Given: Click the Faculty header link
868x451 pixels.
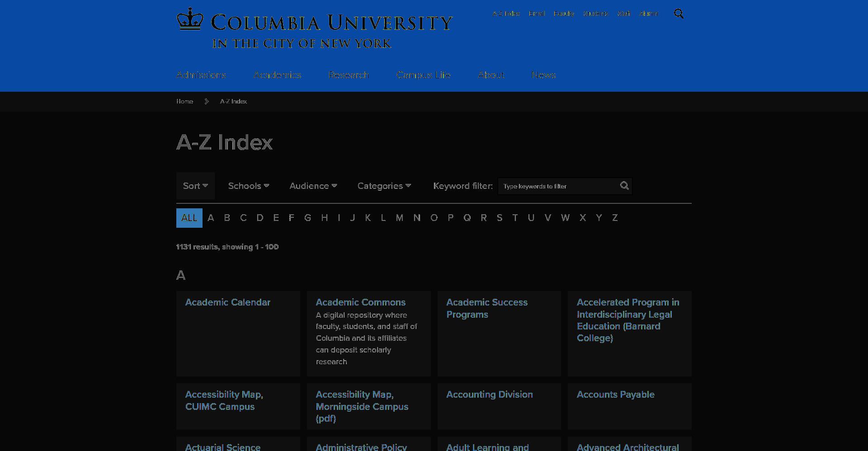Looking at the screenshot, I should pos(564,14).
